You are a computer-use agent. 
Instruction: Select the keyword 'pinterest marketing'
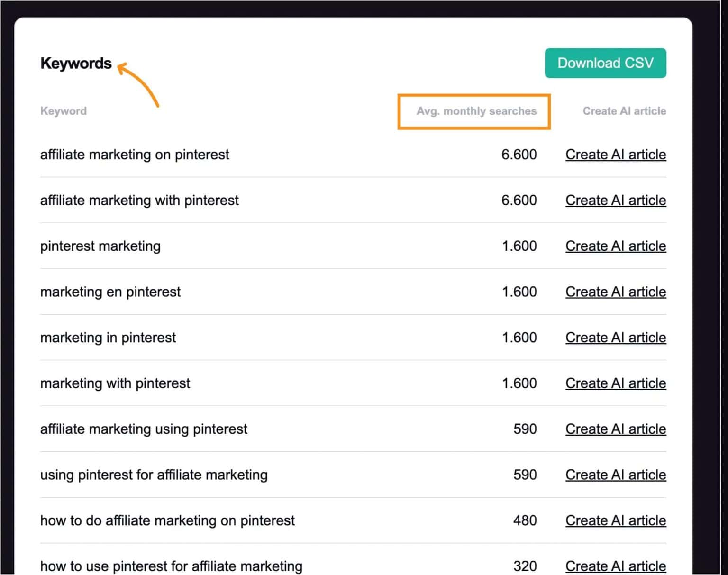100,246
